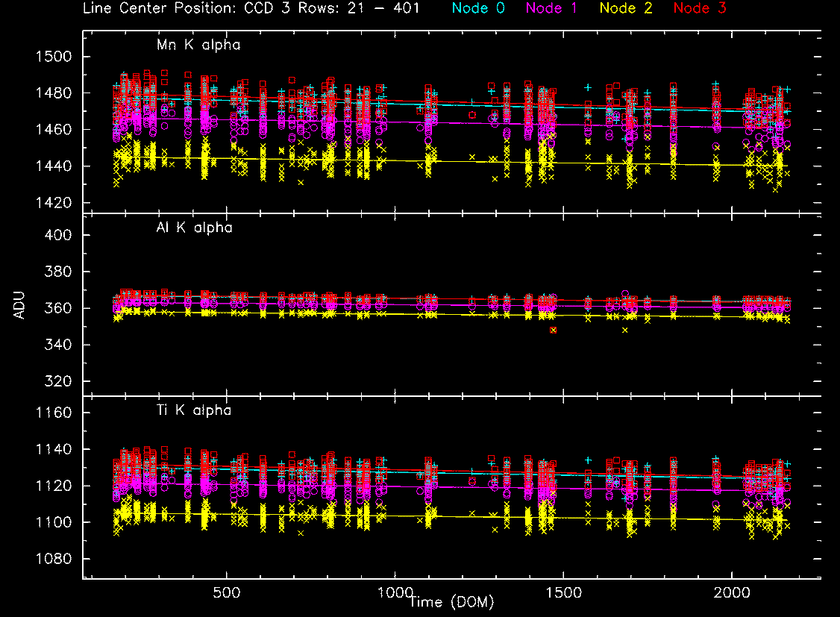This screenshot has width=840, height=617.
Task: Click the cyan Node 0 legend label
Action: click(479, 9)
